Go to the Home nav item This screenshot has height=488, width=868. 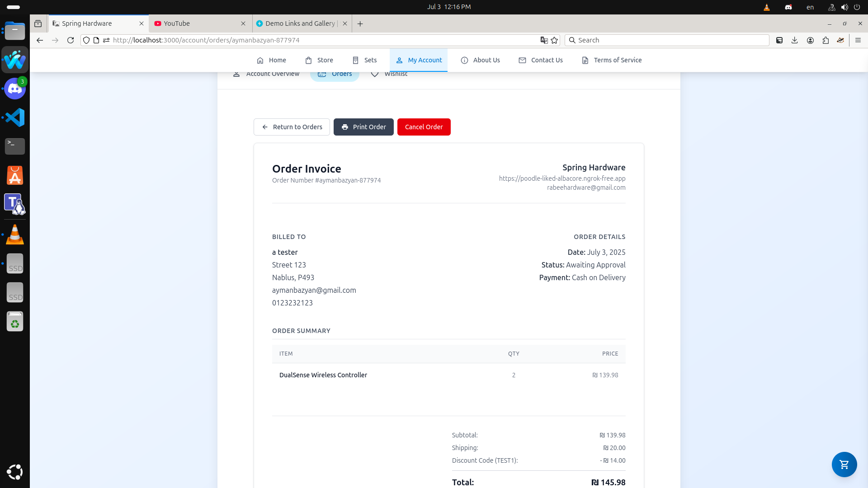click(x=271, y=60)
